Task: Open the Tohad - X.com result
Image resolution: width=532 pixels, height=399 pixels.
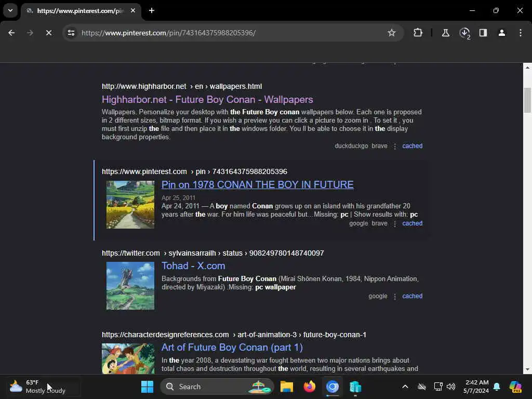Action: pos(193,265)
